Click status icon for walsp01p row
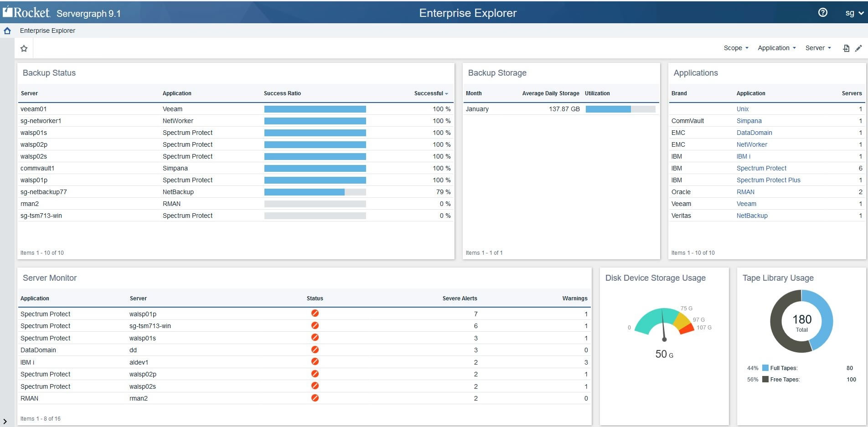This screenshot has width=868, height=427. (315, 314)
